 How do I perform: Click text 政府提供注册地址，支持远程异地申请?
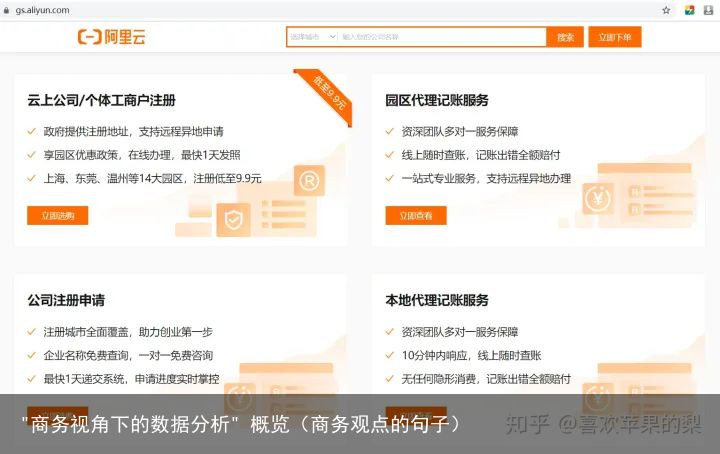pos(134,132)
